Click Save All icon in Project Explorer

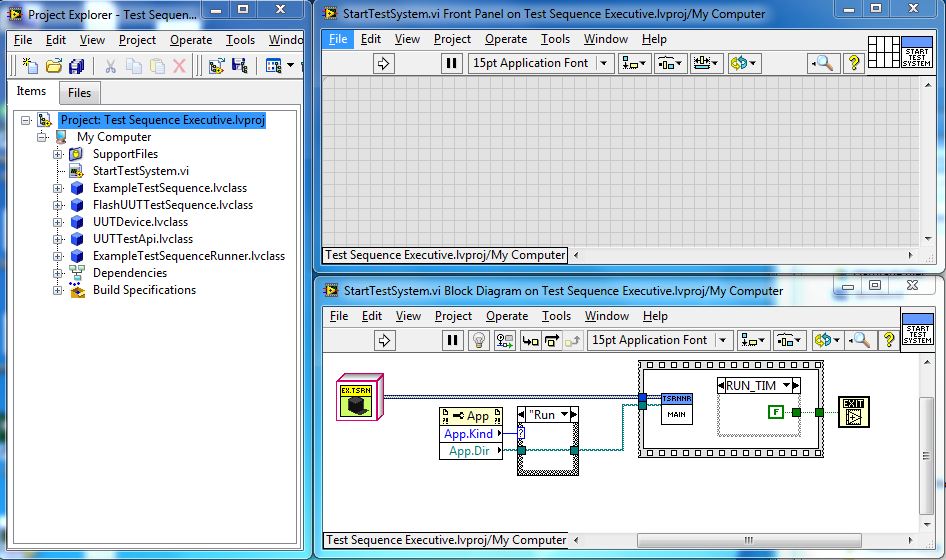(x=77, y=66)
